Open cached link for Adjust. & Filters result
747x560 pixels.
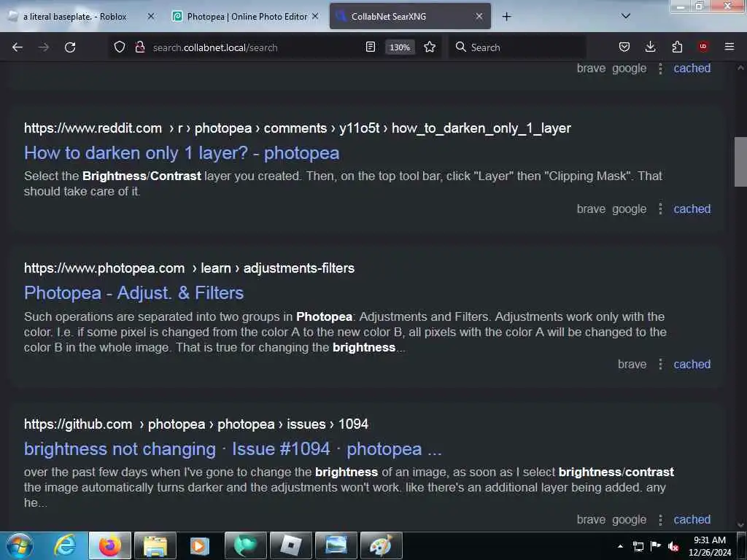[x=692, y=365]
